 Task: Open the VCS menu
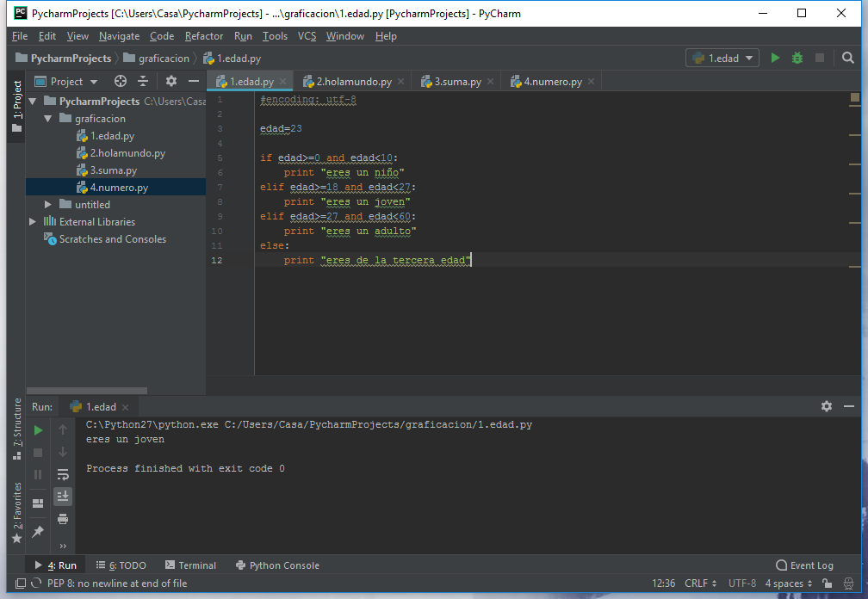coord(307,36)
